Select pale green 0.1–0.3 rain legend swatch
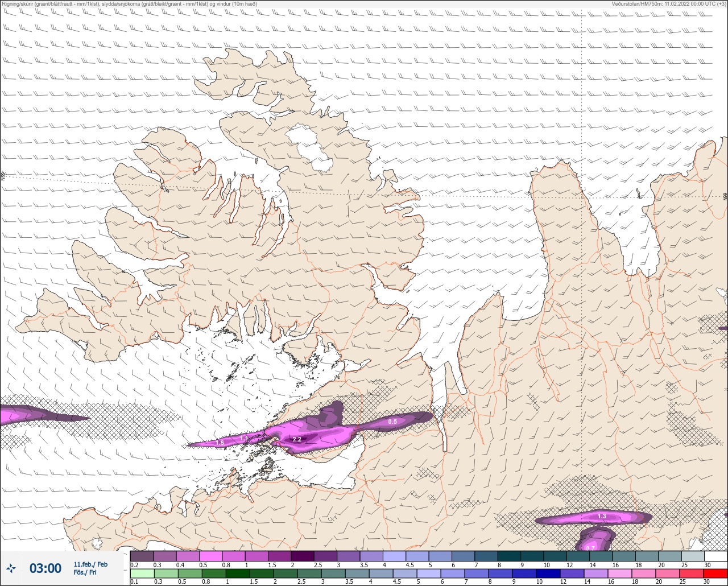728x586 pixels. click(x=142, y=573)
